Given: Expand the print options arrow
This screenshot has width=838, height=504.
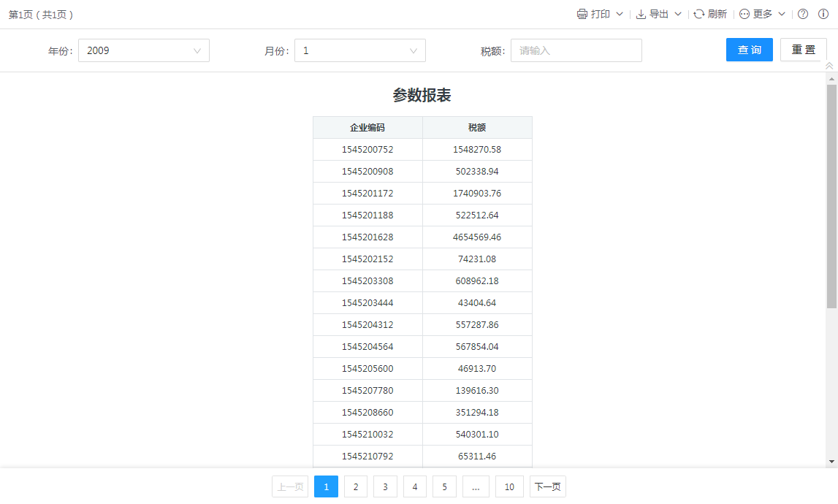Looking at the screenshot, I should (x=620, y=14).
